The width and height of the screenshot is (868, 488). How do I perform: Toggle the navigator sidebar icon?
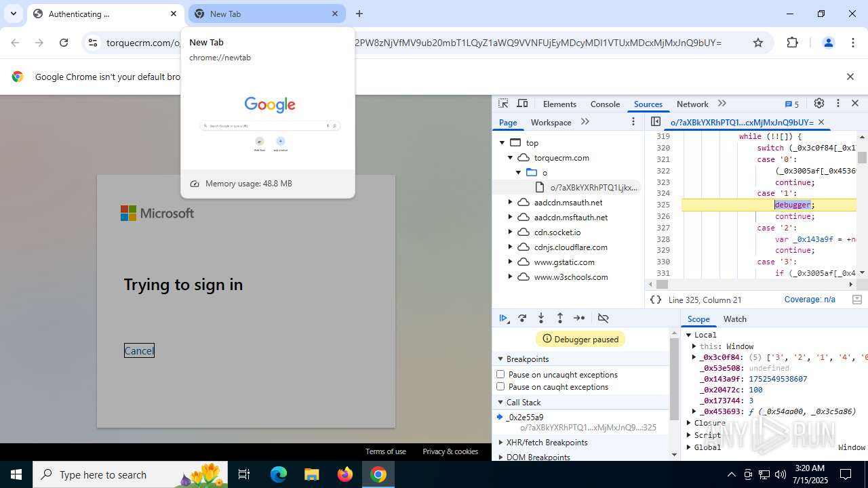tap(656, 122)
